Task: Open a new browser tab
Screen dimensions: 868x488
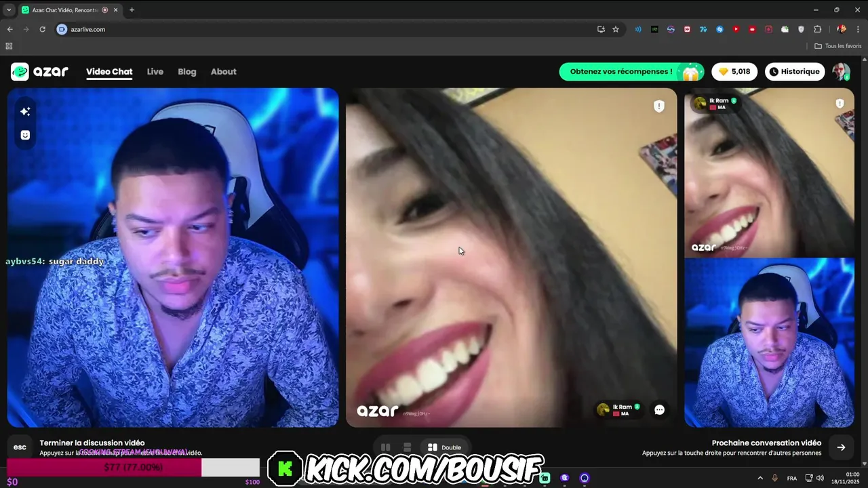Action: click(132, 10)
